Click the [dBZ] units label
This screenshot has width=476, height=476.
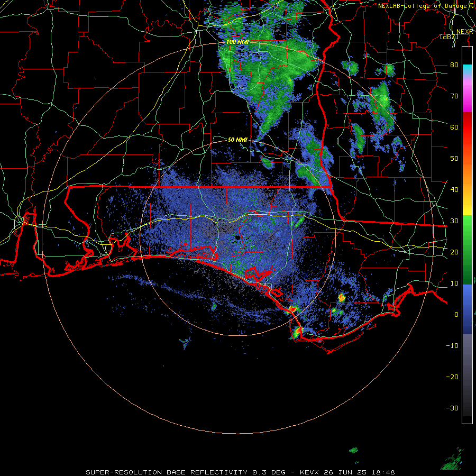click(x=449, y=37)
